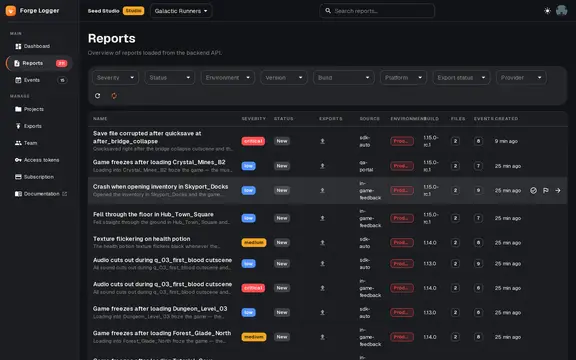Click the Subscription card icon in sidebar
Image resolution: width=576 pixels, height=360 pixels.
click(18, 177)
